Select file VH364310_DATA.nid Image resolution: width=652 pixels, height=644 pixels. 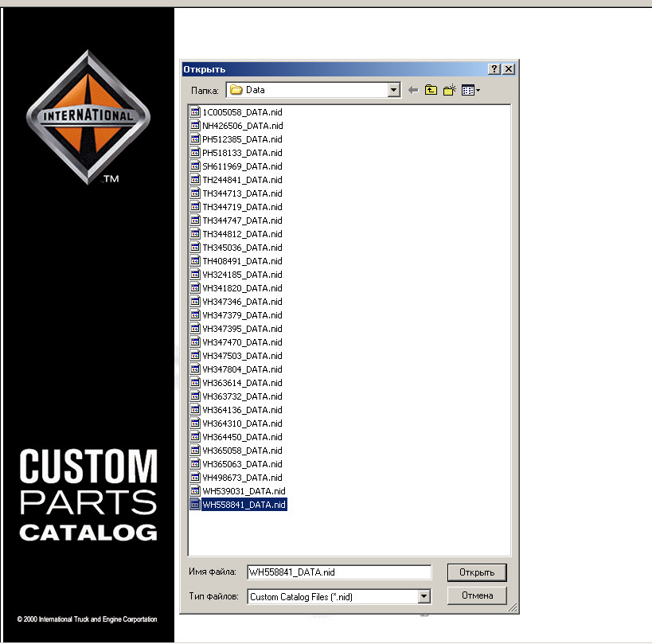coord(242,423)
